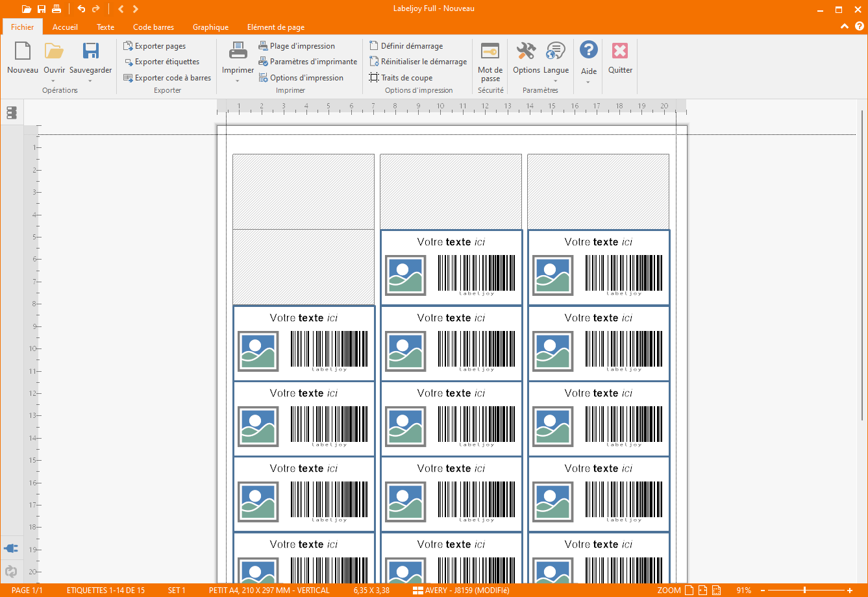Viewport: 868px width, 597px height.
Task: Toggle Traits de coupe
Action: pyautogui.click(x=401, y=78)
